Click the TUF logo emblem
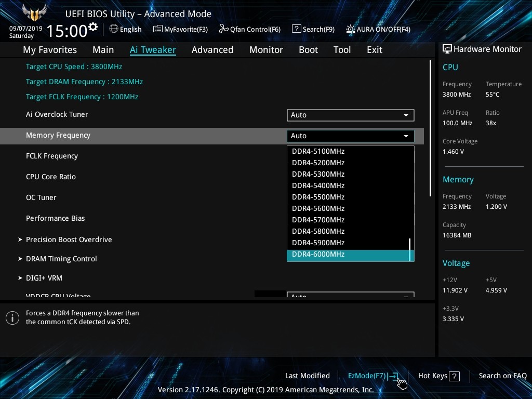This screenshot has height=399, width=532. click(x=34, y=13)
